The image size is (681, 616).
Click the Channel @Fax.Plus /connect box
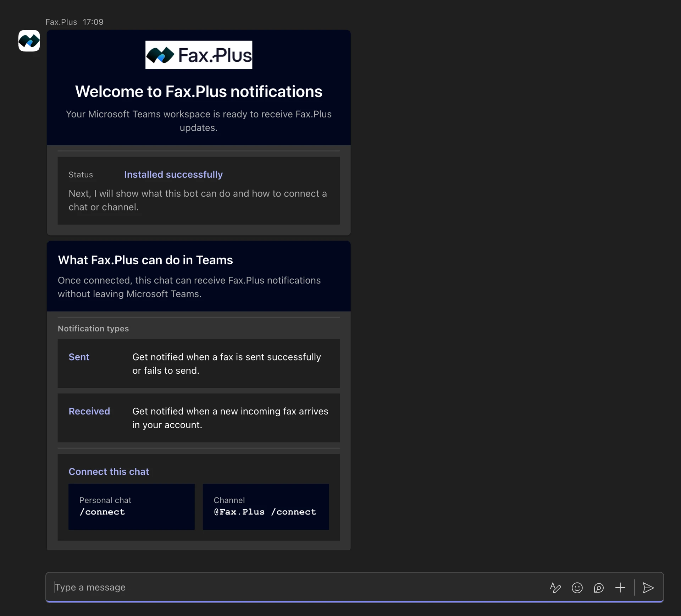[266, 506]
